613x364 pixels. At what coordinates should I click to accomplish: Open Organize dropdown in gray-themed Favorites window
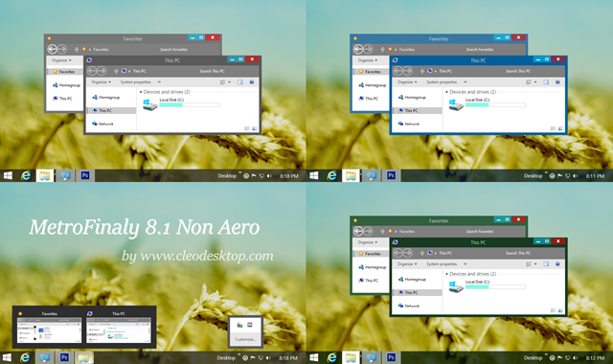pyautogui.click(x=61, y=60)
